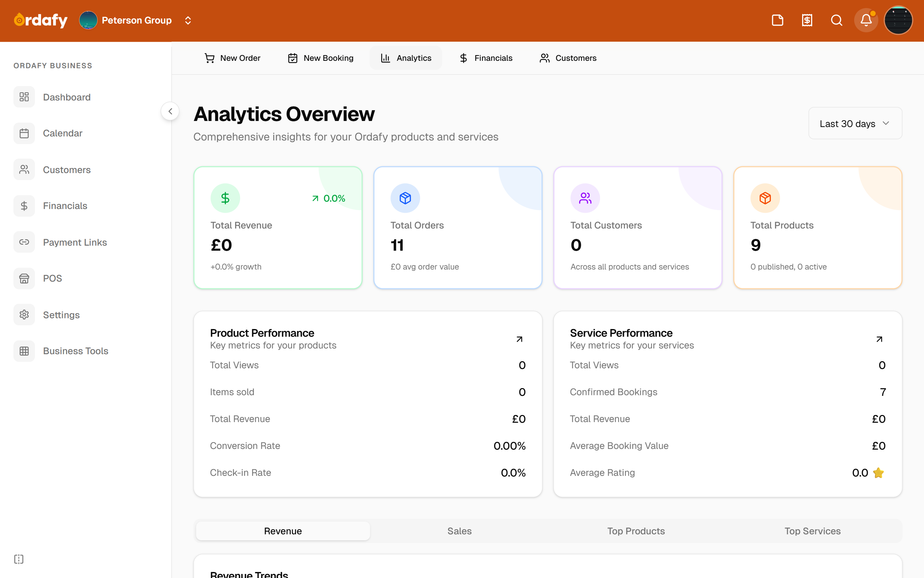Image resolution: width=924 pixels, height=578 pixels.
Task: Open the Last 30 days date range dropdown
Action: (x=855, y=123)
